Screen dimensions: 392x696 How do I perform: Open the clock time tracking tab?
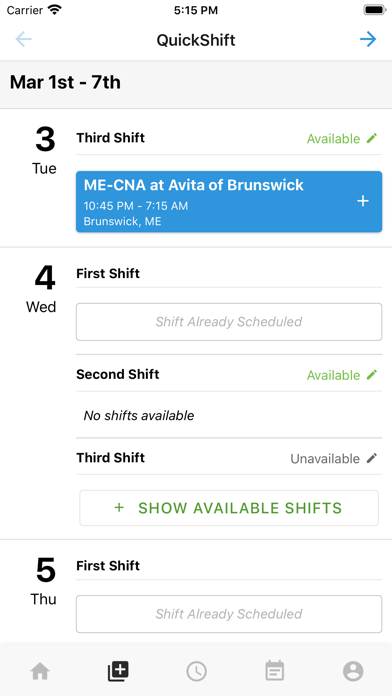point(196,671)
